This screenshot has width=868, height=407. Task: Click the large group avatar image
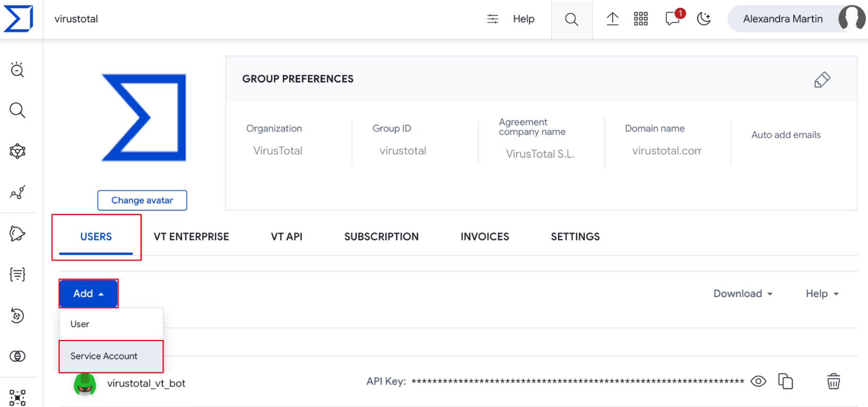point(143,118)
